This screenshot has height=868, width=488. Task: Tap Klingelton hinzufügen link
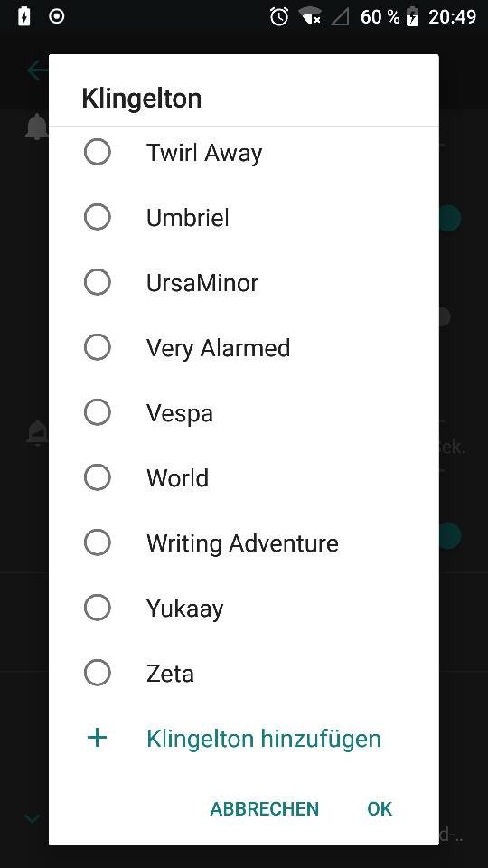263,739
